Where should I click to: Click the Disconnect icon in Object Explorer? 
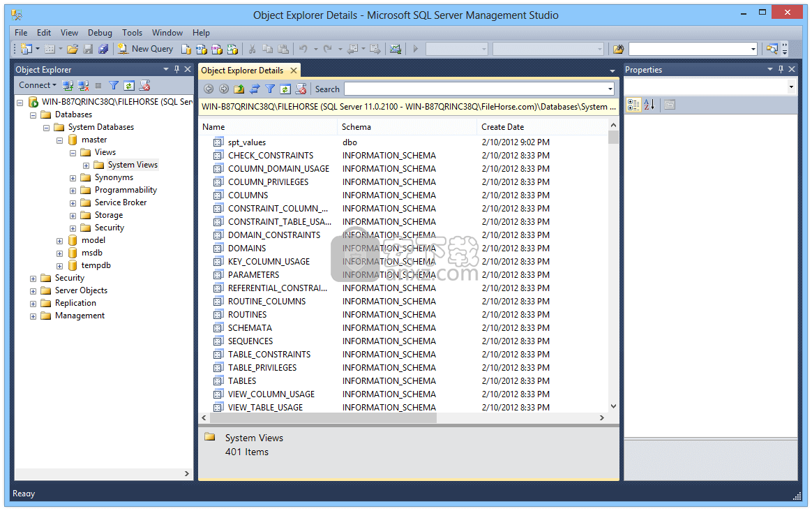[84, 85]
